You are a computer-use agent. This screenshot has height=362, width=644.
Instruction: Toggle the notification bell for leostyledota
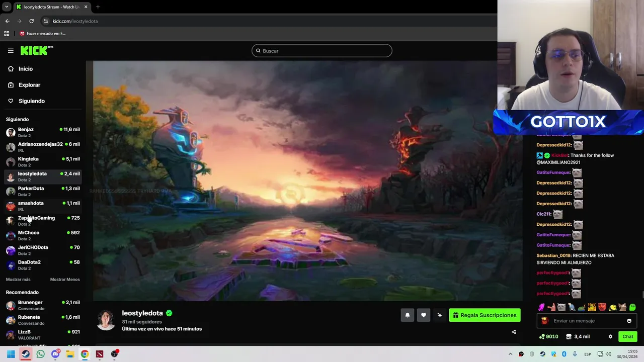coord(408,315)
